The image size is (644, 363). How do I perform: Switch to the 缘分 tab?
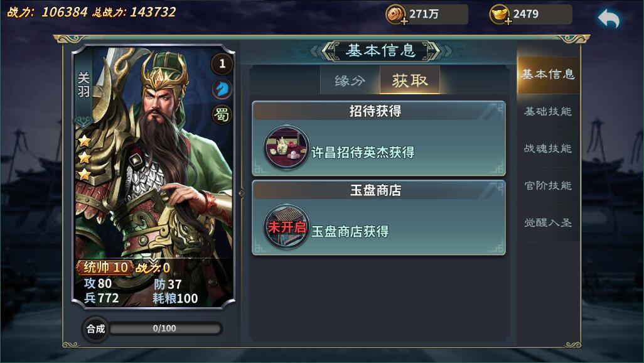[350, 80]
